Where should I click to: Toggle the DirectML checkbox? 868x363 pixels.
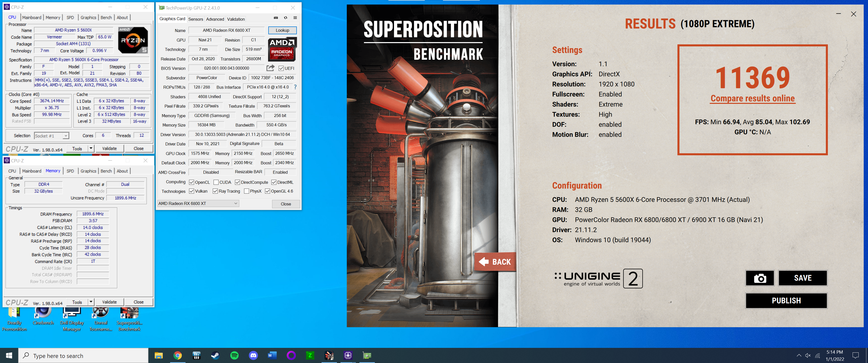(274, 182)
